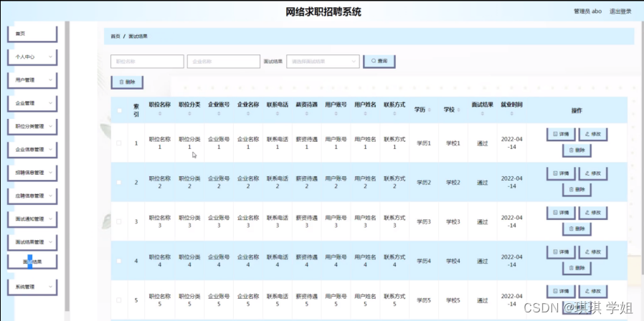Click the 查询 search button
Viewport: 644px width, 321px height.
[x=379, y=61]
